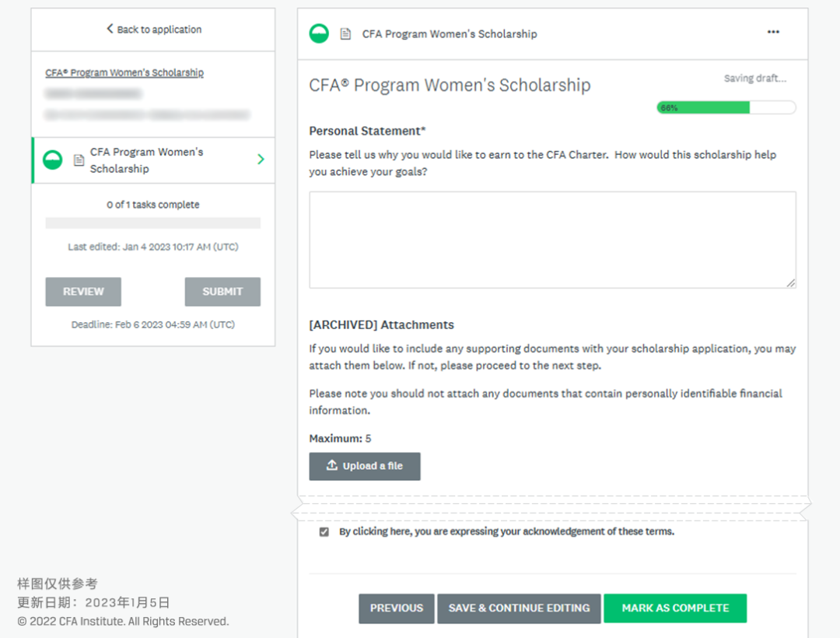Tick the acknowledgement of terms checkbox
Image resolution: width=840 pixels, height=638 pixels.
324,531
